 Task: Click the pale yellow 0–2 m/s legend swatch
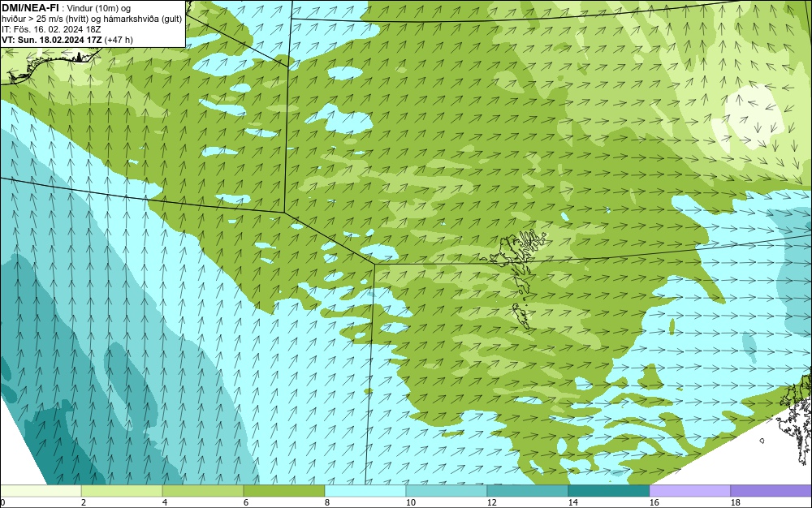tap(41, 490)
